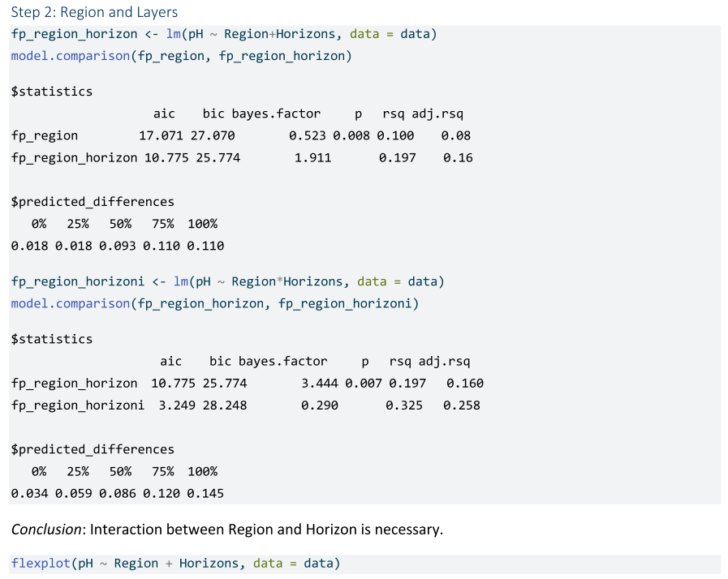728x579 pixels.
Task: Click the adjusted rsq value 0.258
Action: pyautogui.click(x=461, y=405)
